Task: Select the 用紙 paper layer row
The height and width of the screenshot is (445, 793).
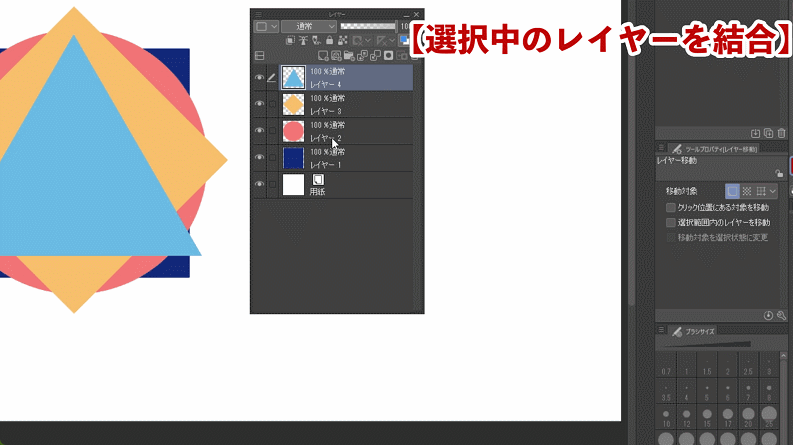Action: coord(346,185)
